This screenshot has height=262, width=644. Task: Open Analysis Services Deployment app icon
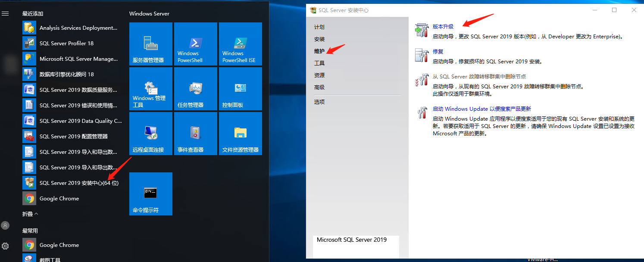[x=29, y=28]
